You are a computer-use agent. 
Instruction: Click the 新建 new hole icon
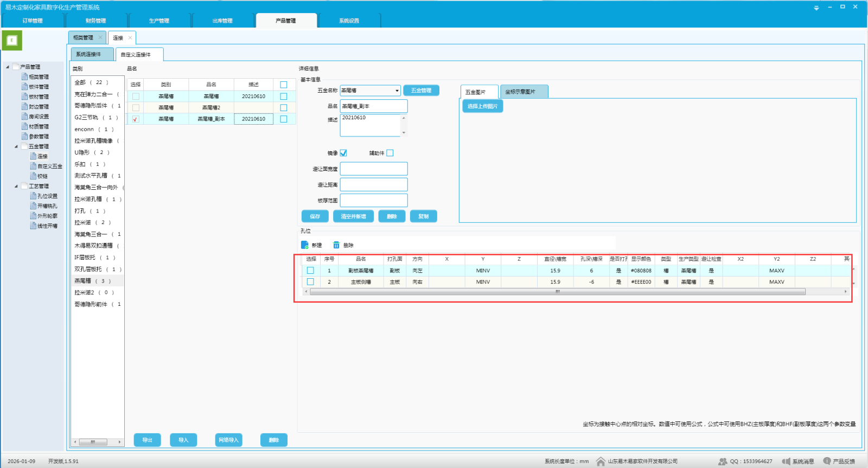click(305, 245)
